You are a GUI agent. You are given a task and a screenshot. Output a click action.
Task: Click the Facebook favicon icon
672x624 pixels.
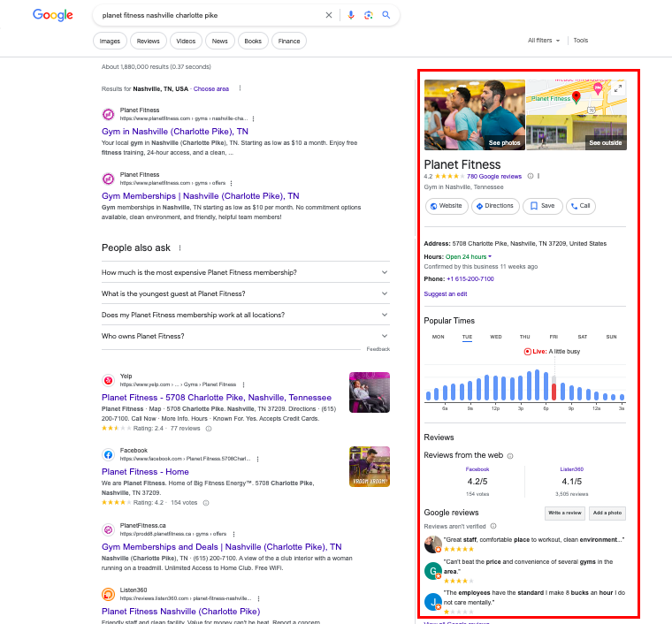coord(108,455)
